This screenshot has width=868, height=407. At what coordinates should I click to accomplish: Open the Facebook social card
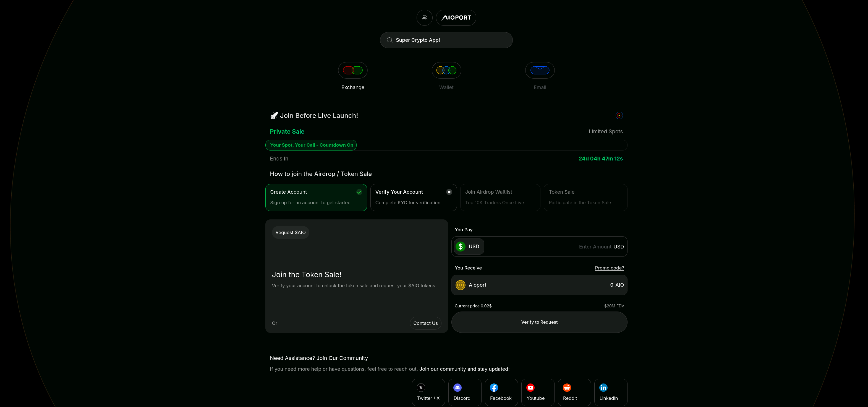click(501, 393)
